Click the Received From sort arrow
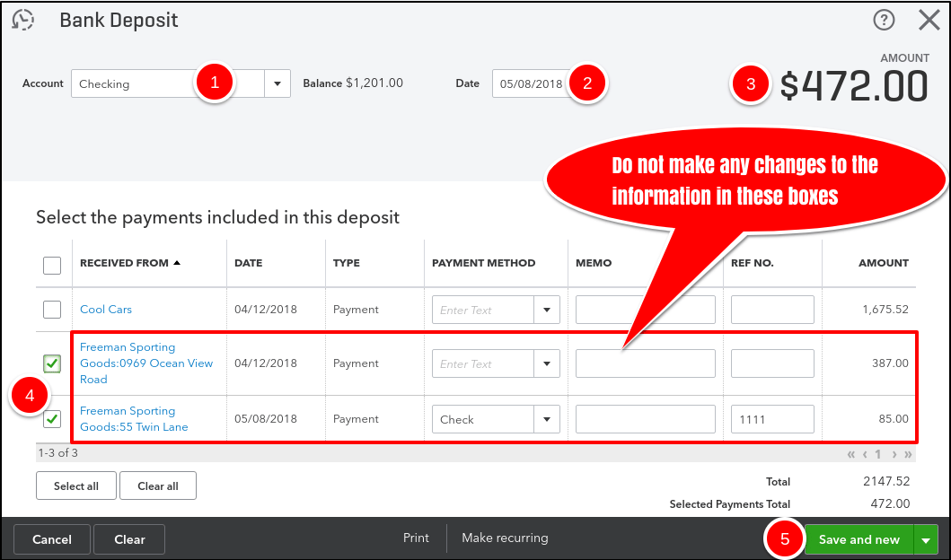Viewport: 951px width, 560px height. tap(177, 263)
